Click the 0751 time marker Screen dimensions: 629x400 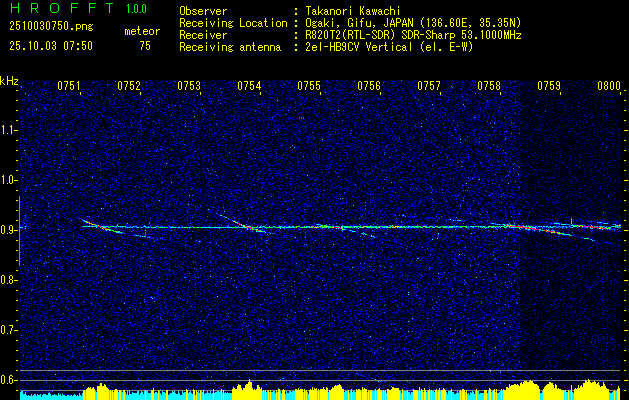[x=69, y=87]
